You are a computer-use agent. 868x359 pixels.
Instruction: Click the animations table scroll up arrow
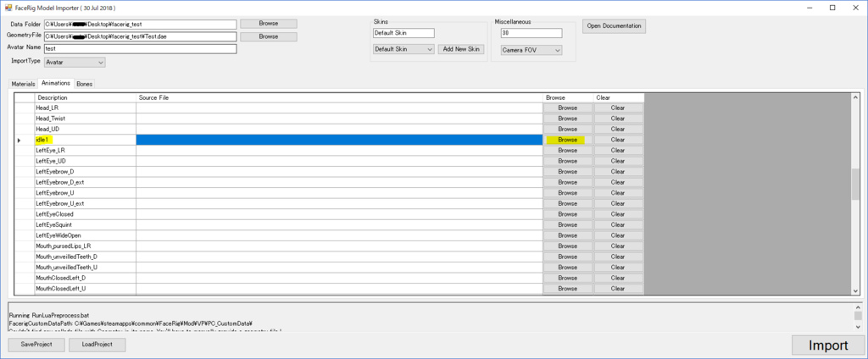[x=855, y=97]
